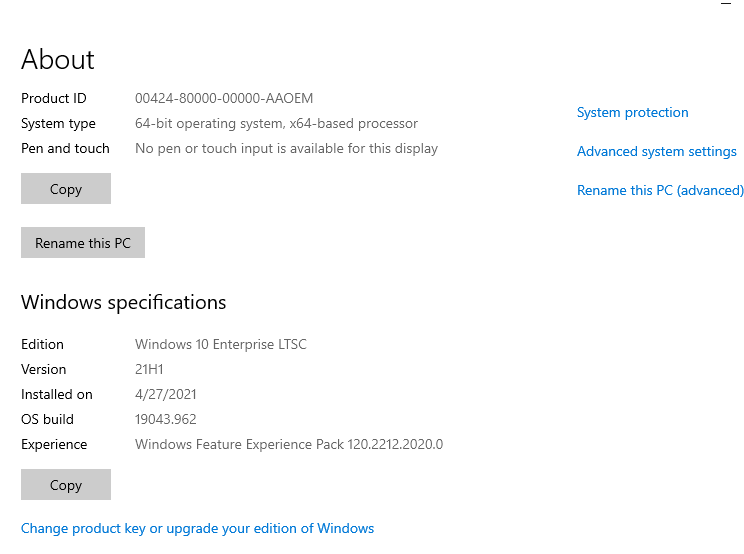Click the No pen or touch input text
This screenshot has width=744, height=554.
[286, 148]
